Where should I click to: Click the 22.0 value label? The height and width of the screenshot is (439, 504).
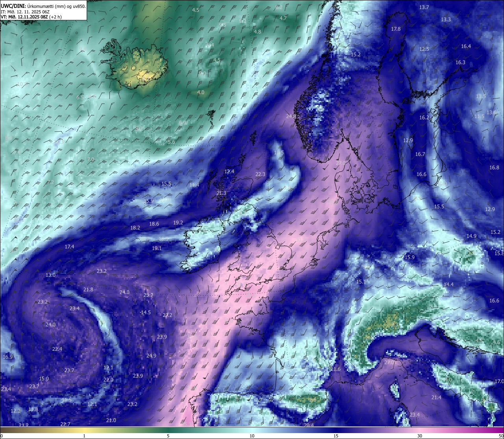pos(108,380)
